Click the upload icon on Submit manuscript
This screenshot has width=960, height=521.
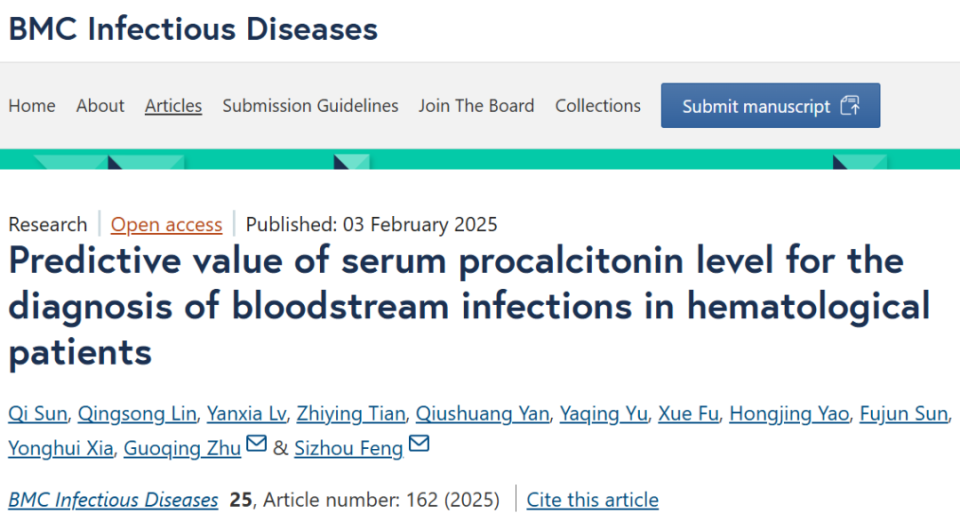click(850, 106)
